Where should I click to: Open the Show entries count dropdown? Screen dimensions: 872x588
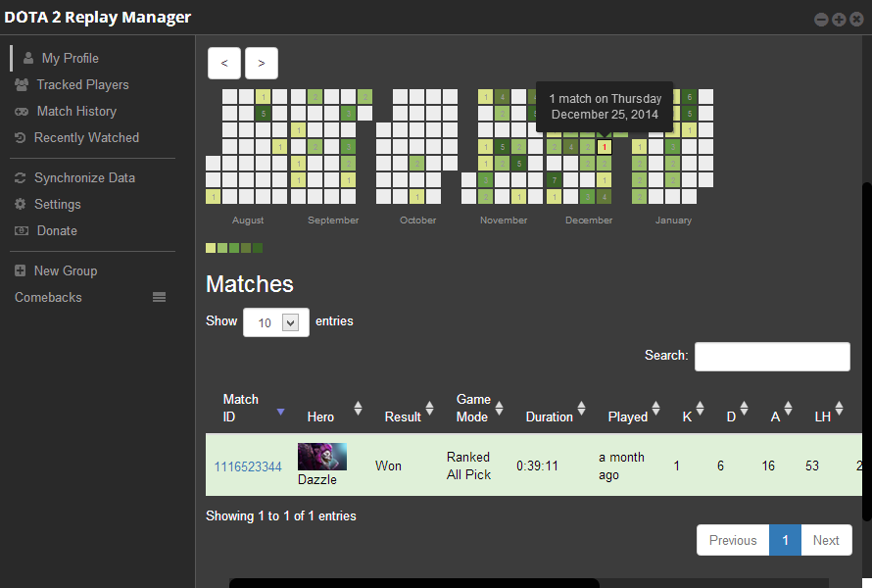[x=276, y=322]
